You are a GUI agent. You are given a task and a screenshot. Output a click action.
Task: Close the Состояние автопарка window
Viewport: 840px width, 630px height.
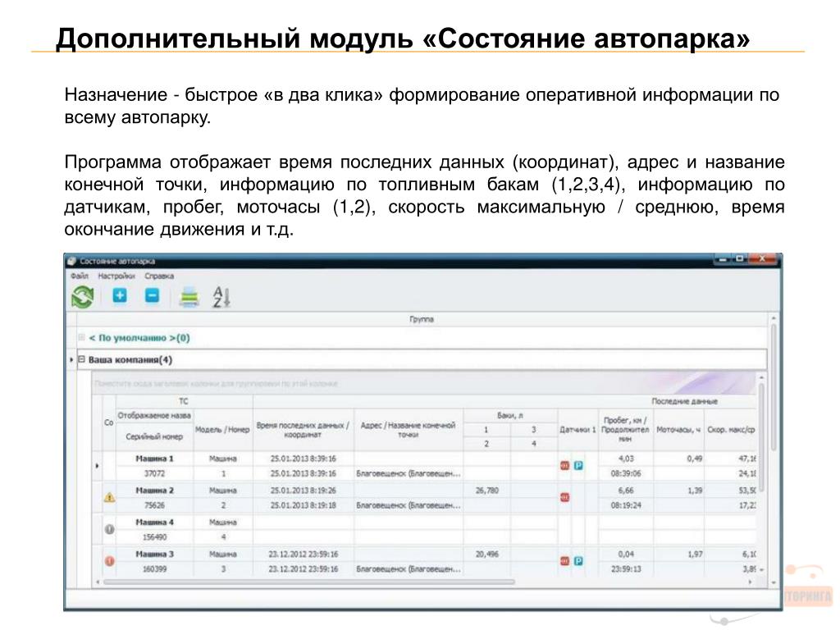click(762, 259)
